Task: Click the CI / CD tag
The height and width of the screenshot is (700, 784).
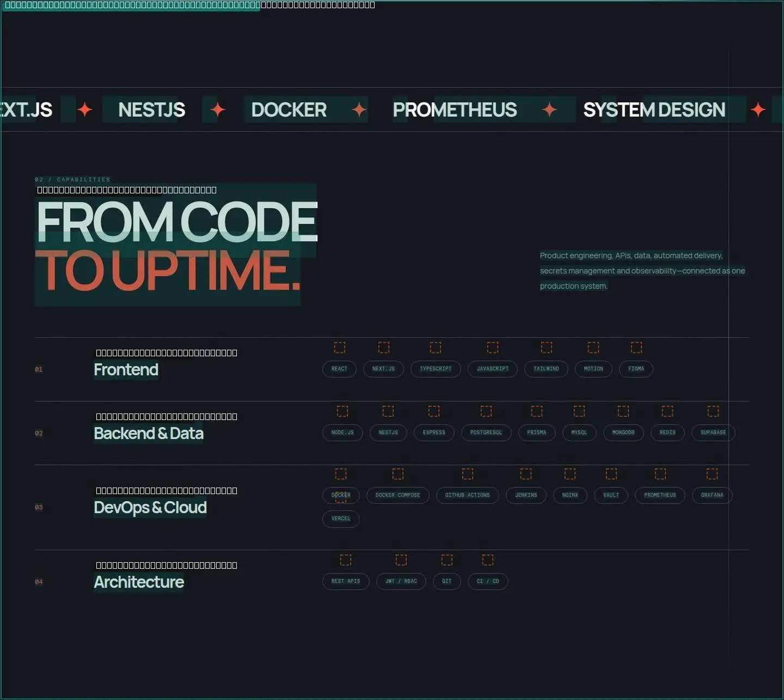Action: 488,581
